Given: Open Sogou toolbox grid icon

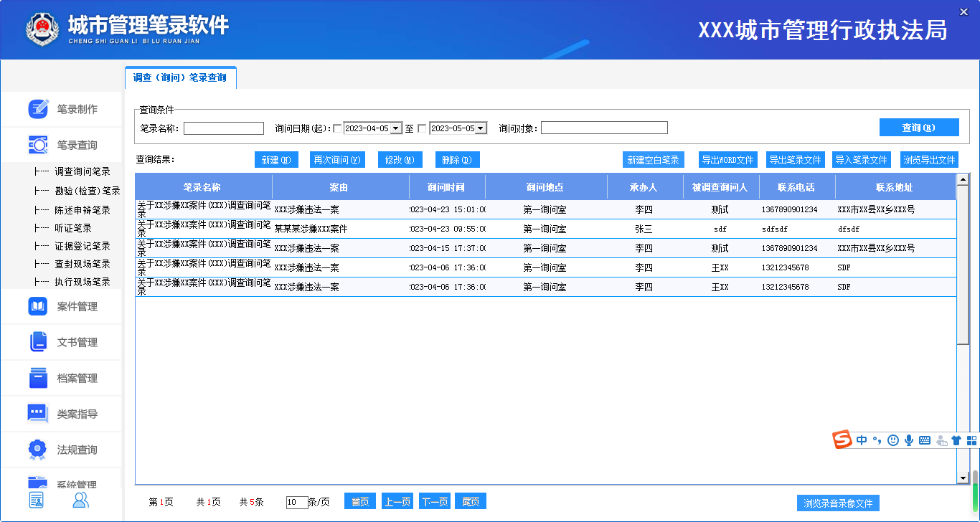Looking at the screenshot, I should click(x=972, y=440).
